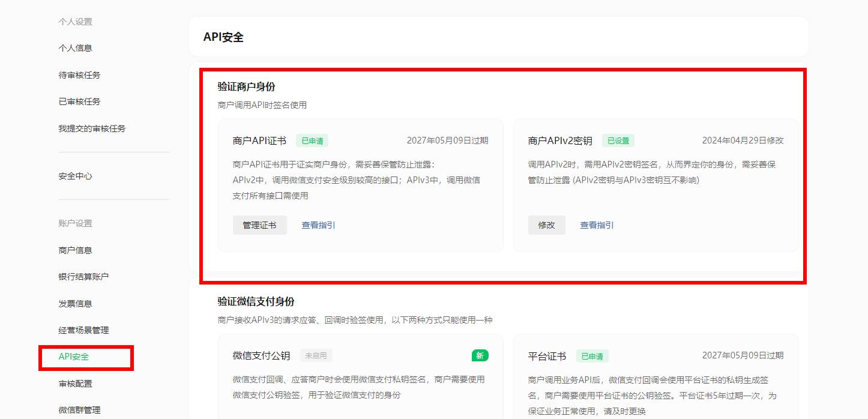Click 修改 button for APIv2密钥

coord(546,225)
